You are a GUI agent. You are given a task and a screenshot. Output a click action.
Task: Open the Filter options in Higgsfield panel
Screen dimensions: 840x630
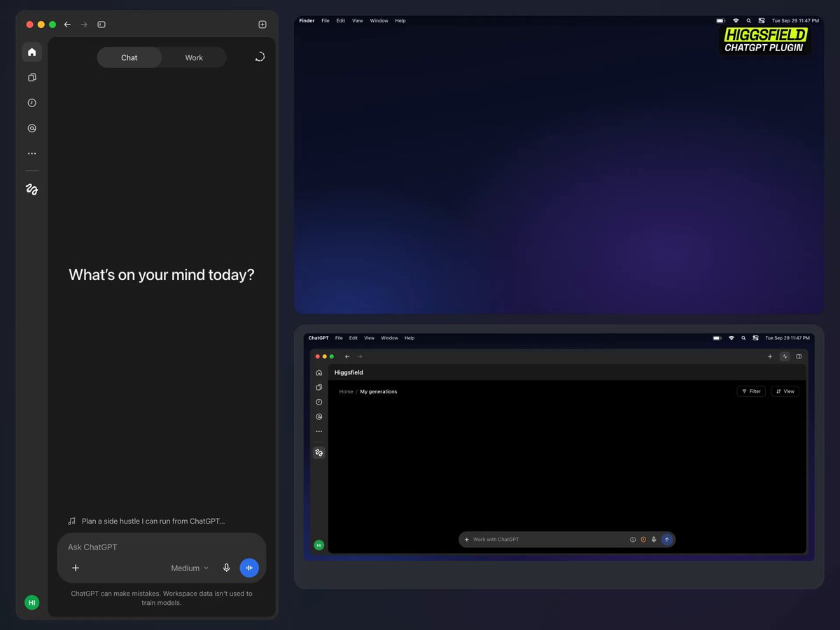[x=751, y=391]
